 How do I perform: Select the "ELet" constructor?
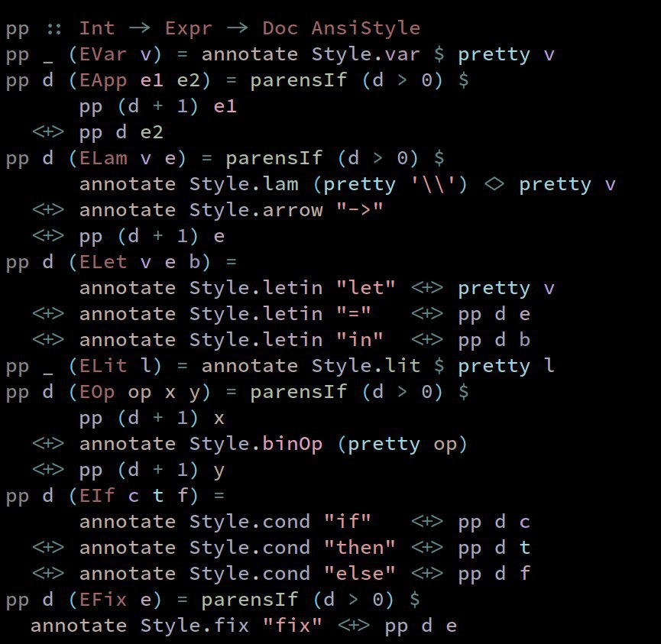pos(103,262)
